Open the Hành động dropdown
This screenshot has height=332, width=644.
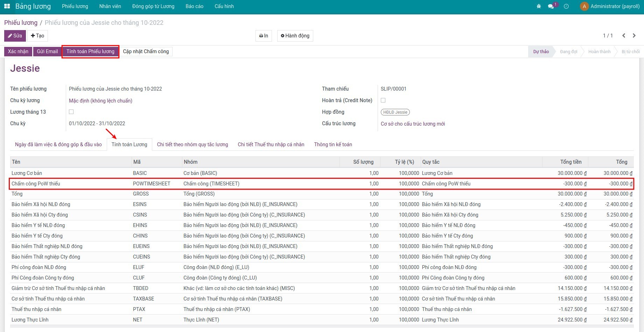[295, 36]
